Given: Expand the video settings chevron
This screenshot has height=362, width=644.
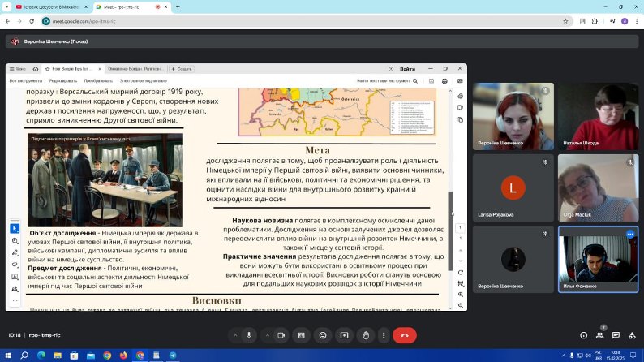Looking at the screenshot, I should click(x=267, y=335).
